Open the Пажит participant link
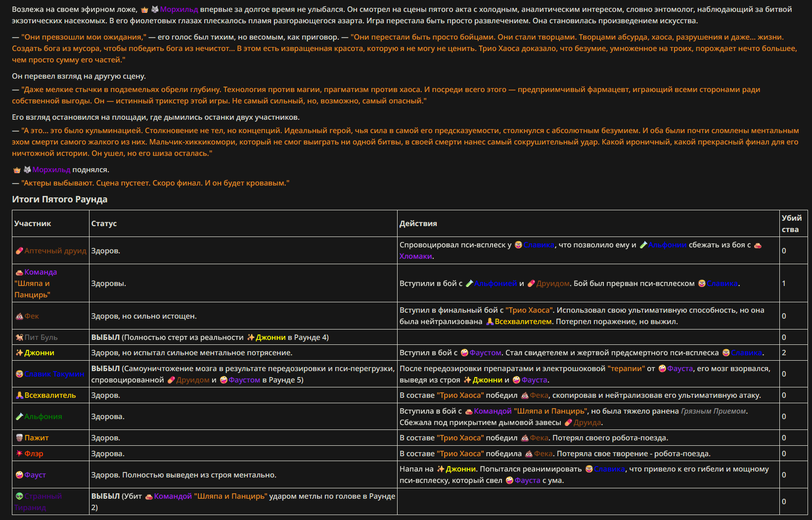 37,438
